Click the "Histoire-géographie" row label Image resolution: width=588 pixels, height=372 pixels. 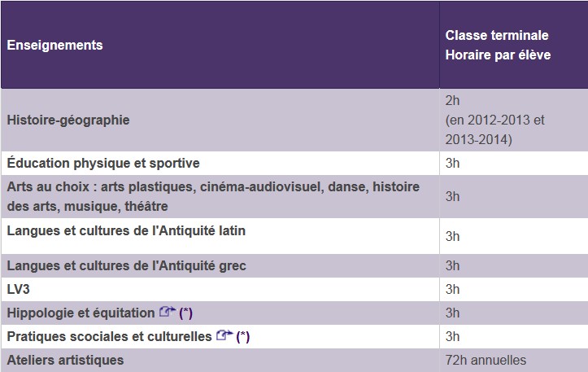[68, 120]
